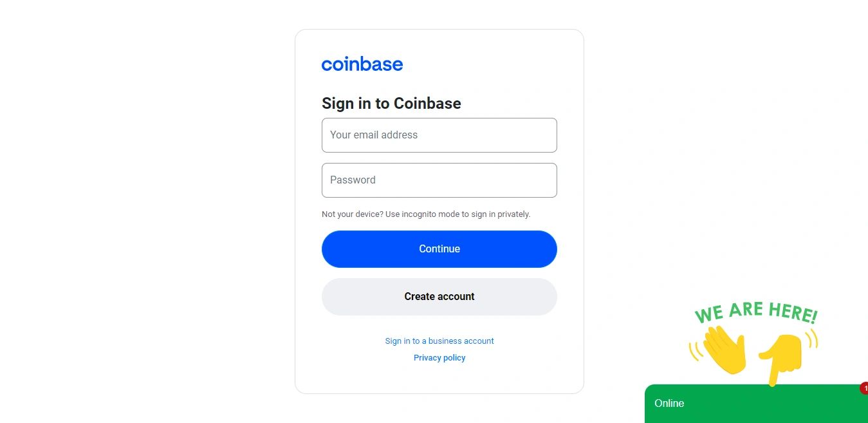Click the 'Online' status label
Image resolution: width=868 pixels, height=423 pixels.
(669, 403)
